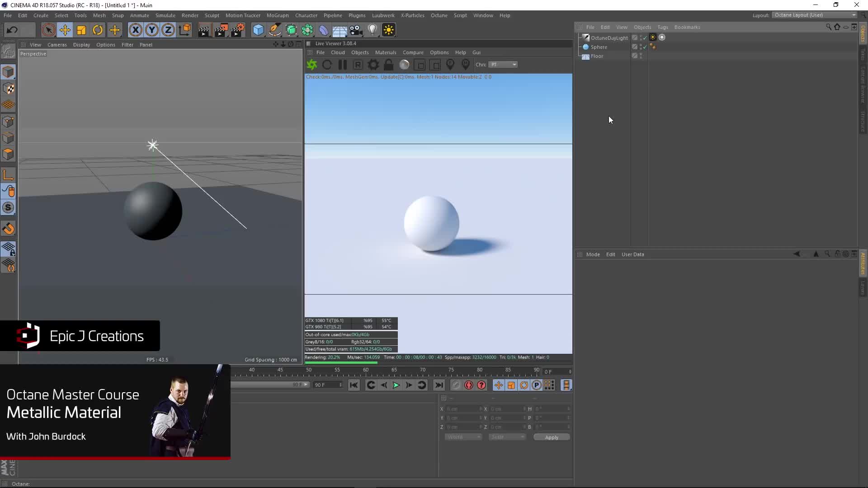Activate the Move tool in the top toolbar
Image resolution: width=868 pixels, height=488 pixels.
click(x=65, y=30)
